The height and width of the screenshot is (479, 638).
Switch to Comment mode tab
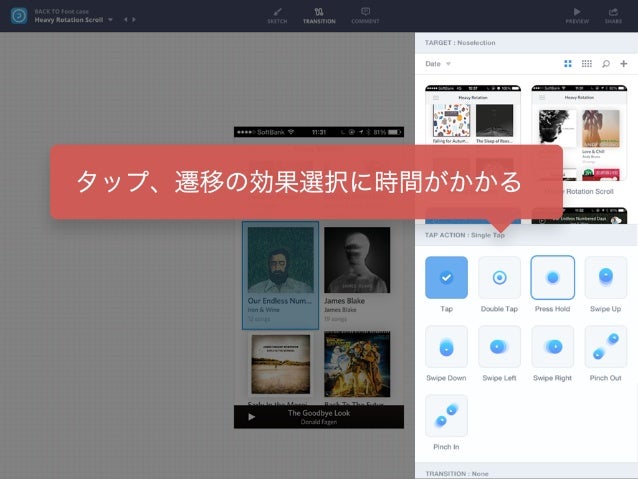365,16
